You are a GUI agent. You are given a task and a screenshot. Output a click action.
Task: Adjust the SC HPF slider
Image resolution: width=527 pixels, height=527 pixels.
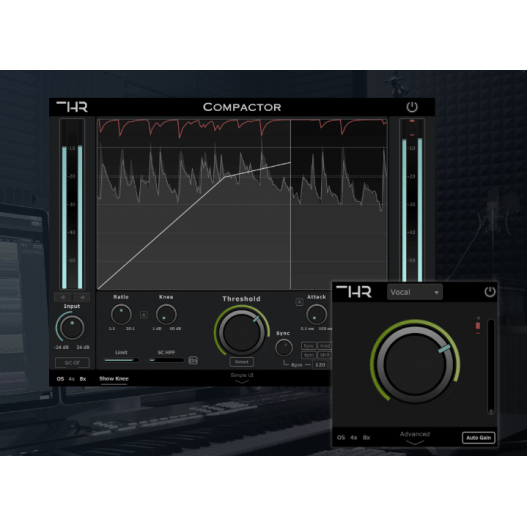coord(166,360)
